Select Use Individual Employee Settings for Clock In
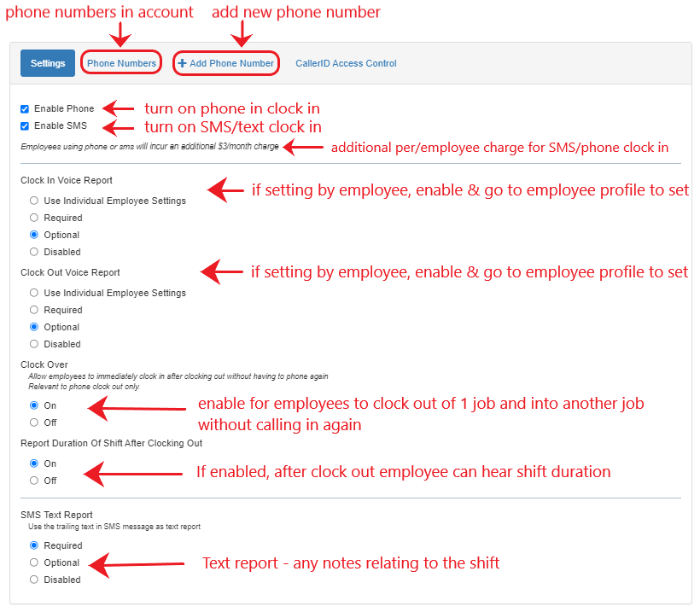Screen dimensions: 700x612 [x=34, y=201]
